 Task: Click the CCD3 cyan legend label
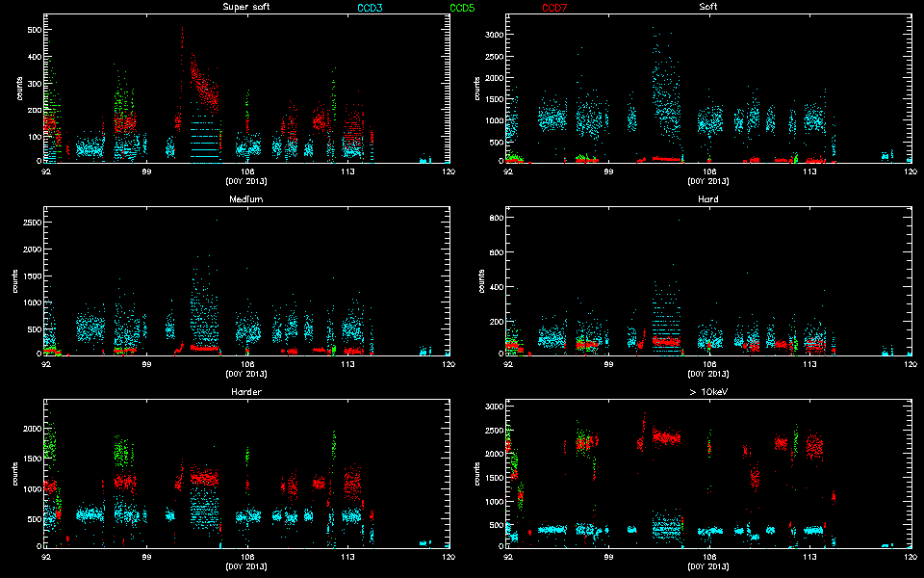click(x=370, y=8)
